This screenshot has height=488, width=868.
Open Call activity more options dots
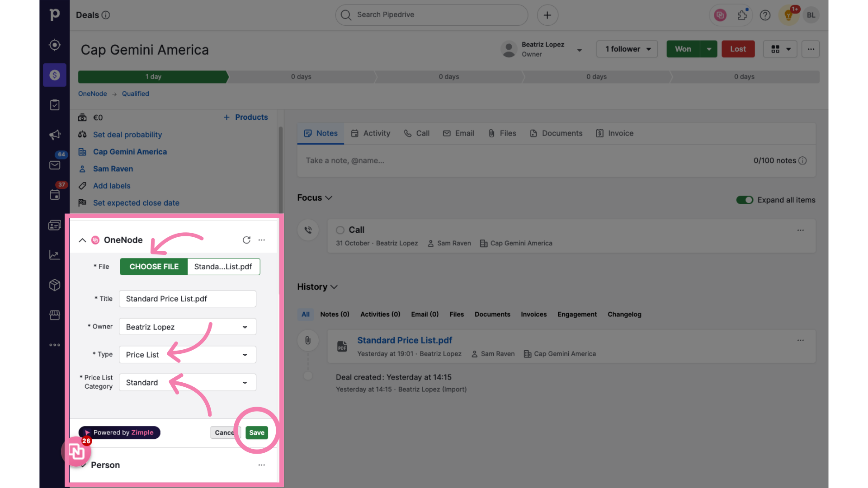coord(801,230)
